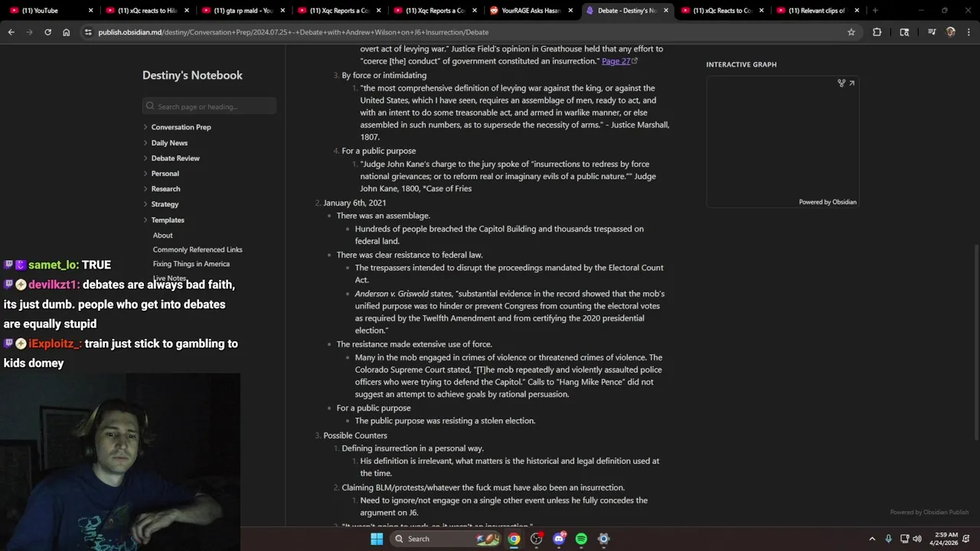Screen dimensions: 980x551
Task: Close the gta rp mald tab
Action: (x=283, y=11)
